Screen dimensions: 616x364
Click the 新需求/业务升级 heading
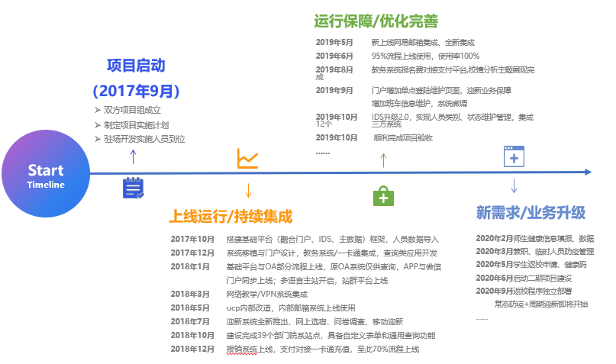point(531,212)
